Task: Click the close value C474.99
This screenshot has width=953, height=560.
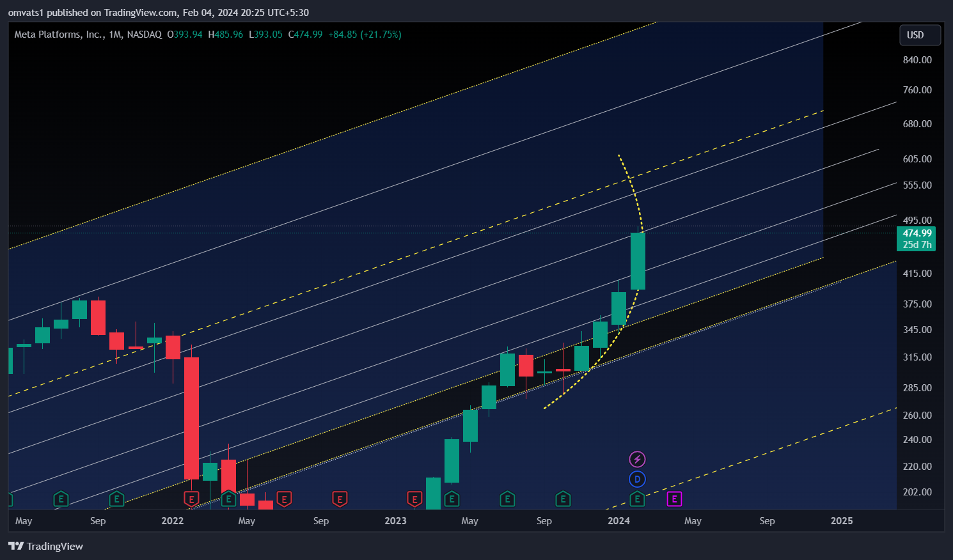Action: tap(305, 35)
